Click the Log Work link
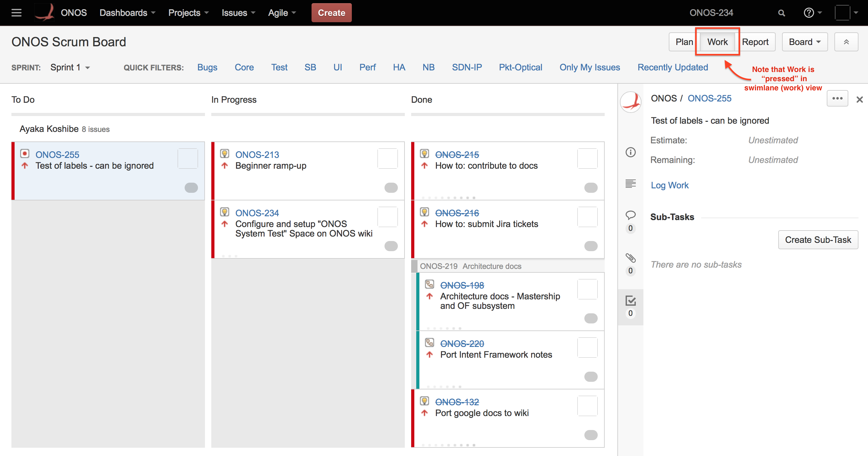Screen dimensions: 868x456 669,185
